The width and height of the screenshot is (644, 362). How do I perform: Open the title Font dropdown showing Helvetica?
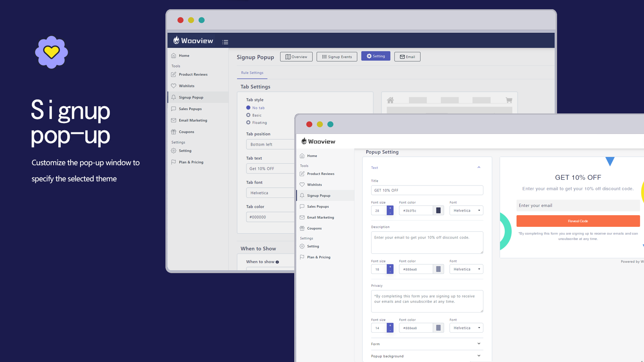pyautogui.click(x=466, y=210)
